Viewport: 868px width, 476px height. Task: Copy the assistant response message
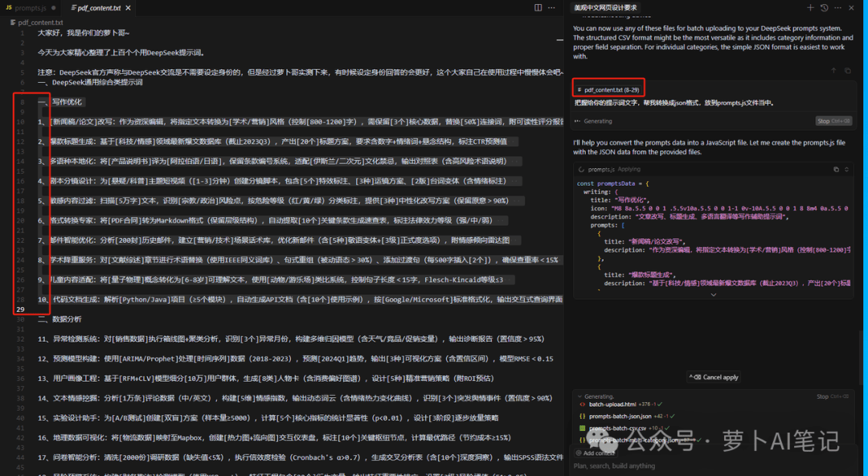(848, 71)
